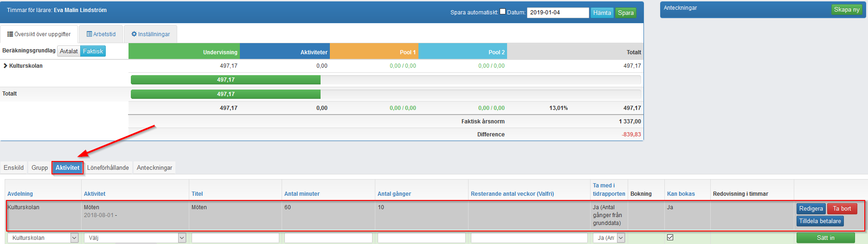
Task: Open the Ta med i tidrapporten dropdown
Action: click(609, 238)
